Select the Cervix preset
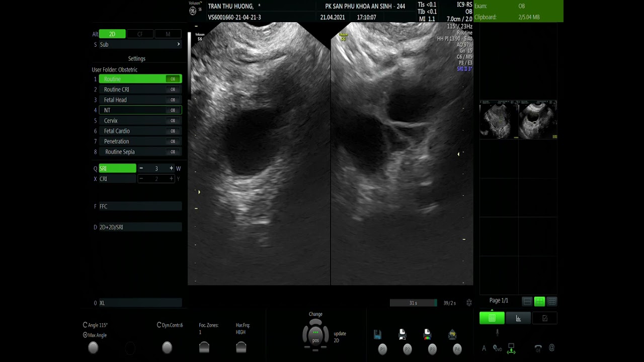This screenshot has width=644, height=362. point(140,121)
